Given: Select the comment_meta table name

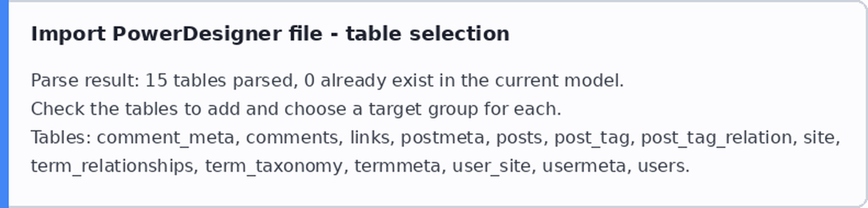Looking at the screenshot, I should click(x=165, y=138).
